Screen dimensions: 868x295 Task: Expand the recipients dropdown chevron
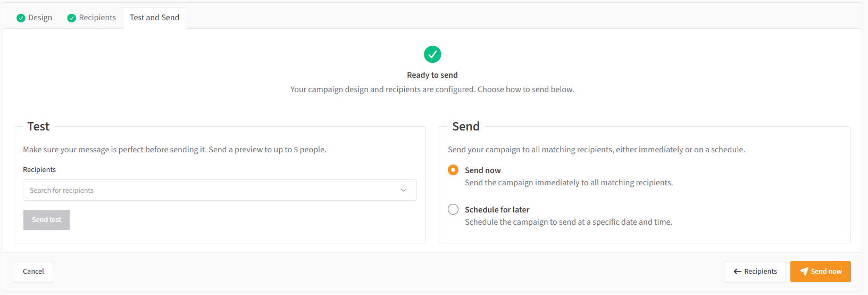pyautogui.click(x=404, y=190)
